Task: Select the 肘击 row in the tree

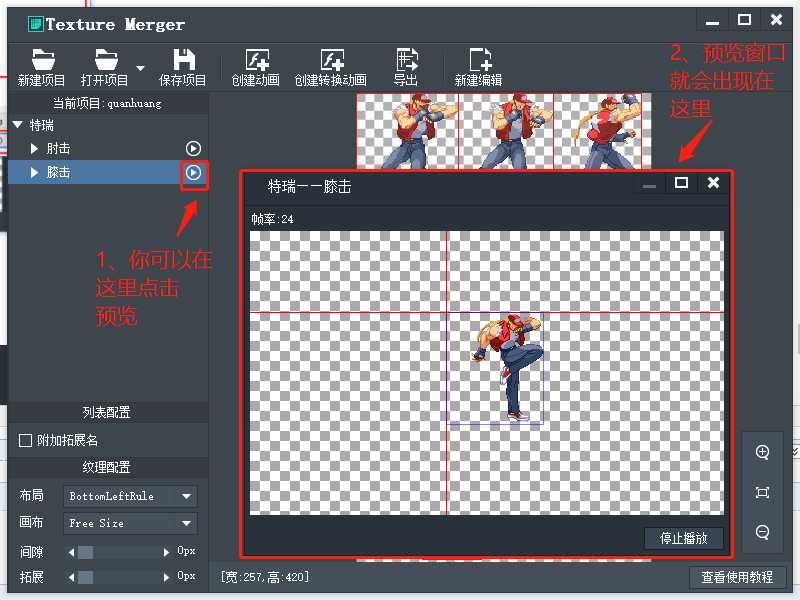Action: 108,148
